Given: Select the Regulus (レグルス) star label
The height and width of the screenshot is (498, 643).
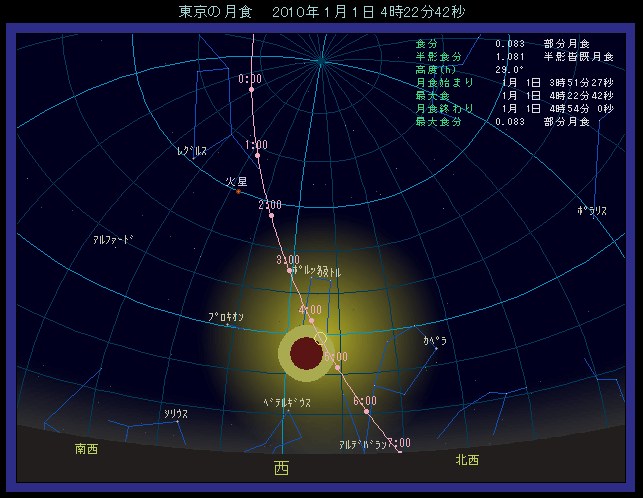Looking at the screenshot, I should click(x=191, y=150).
